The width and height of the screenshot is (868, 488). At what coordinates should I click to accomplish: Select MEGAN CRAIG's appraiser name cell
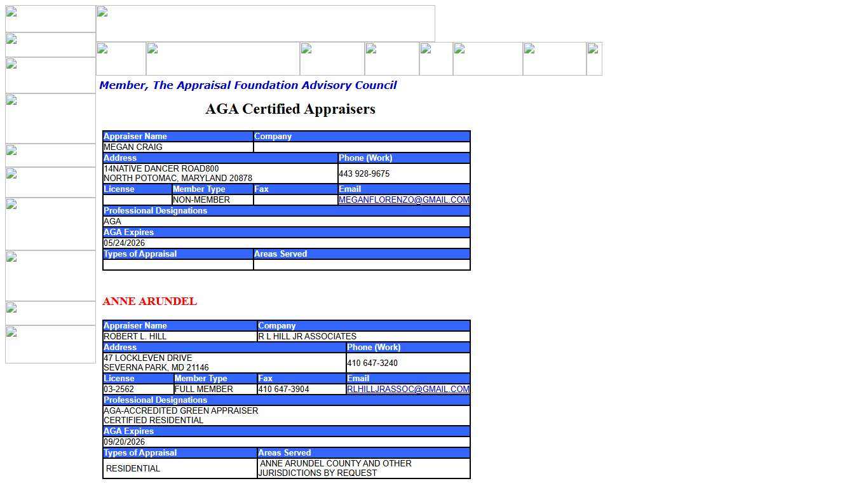(x=177, y=147)
